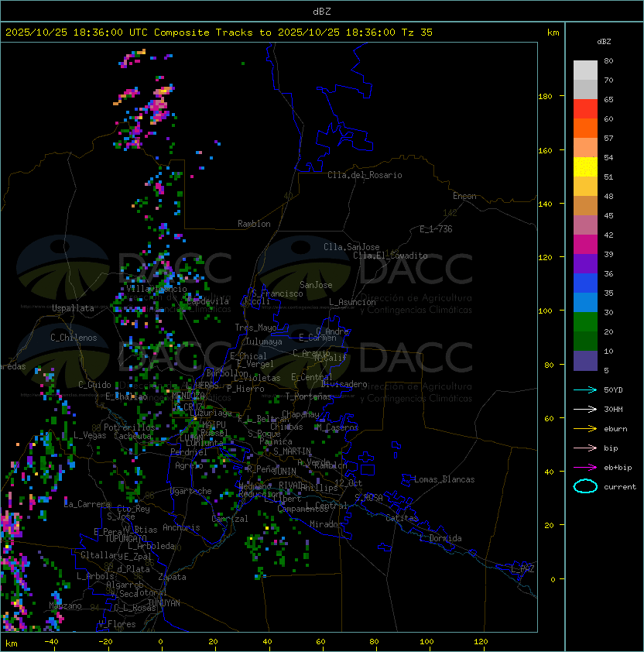Click the 'dBZ' heading above color scale
Screen dimensions: 644x652
coord(604,42)
